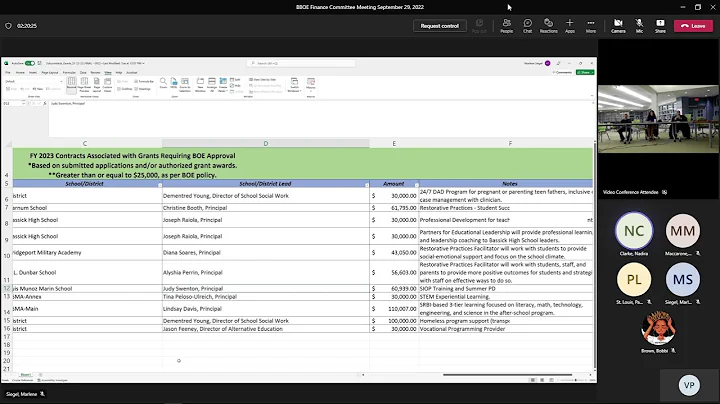Viewport: 720px width, 404px height.
Task: Click the green Share button in Excel
Action: tap(585, 73)
